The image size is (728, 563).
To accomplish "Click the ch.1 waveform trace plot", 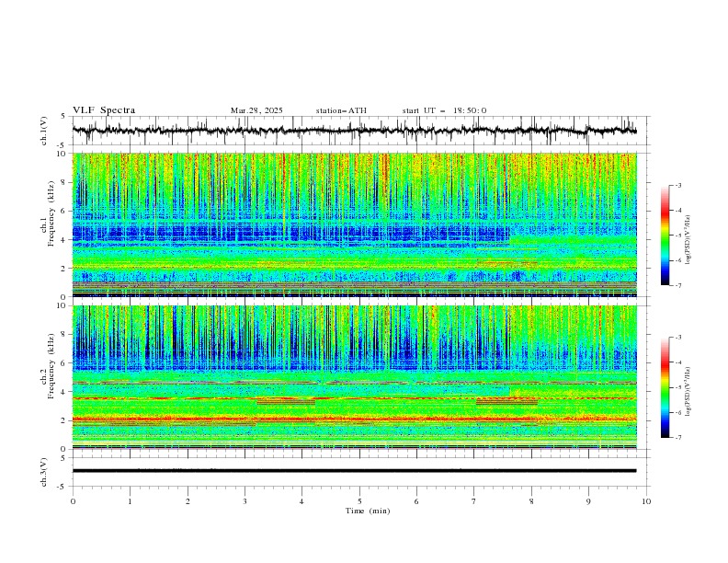I will [x=354, y=131].
